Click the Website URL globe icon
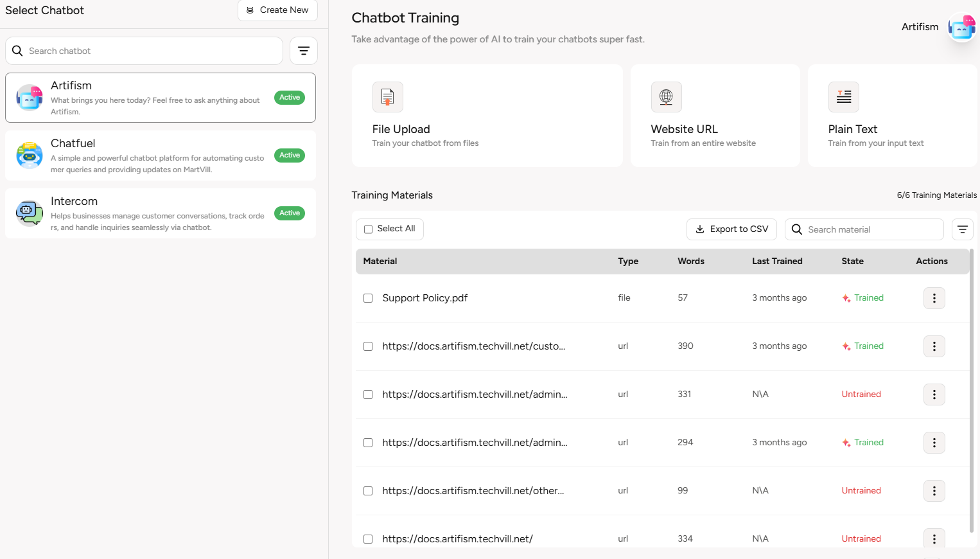Viewport: 980px width, 559px height. point(666,97)
